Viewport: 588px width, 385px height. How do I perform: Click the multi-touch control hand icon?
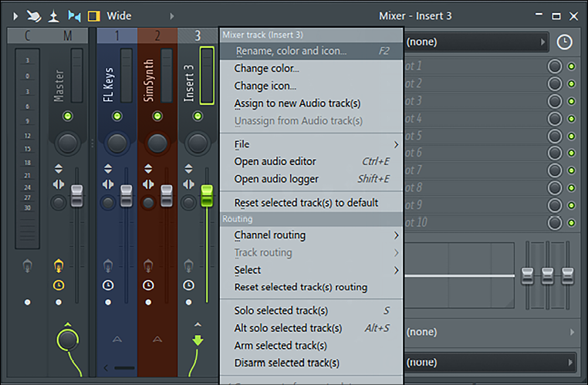click(x=34, y=16)
